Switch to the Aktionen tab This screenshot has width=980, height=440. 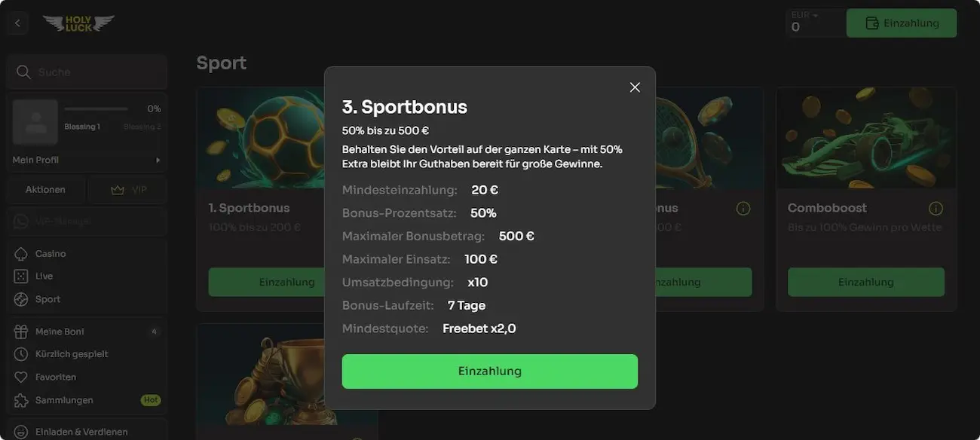tap(45, 189)
